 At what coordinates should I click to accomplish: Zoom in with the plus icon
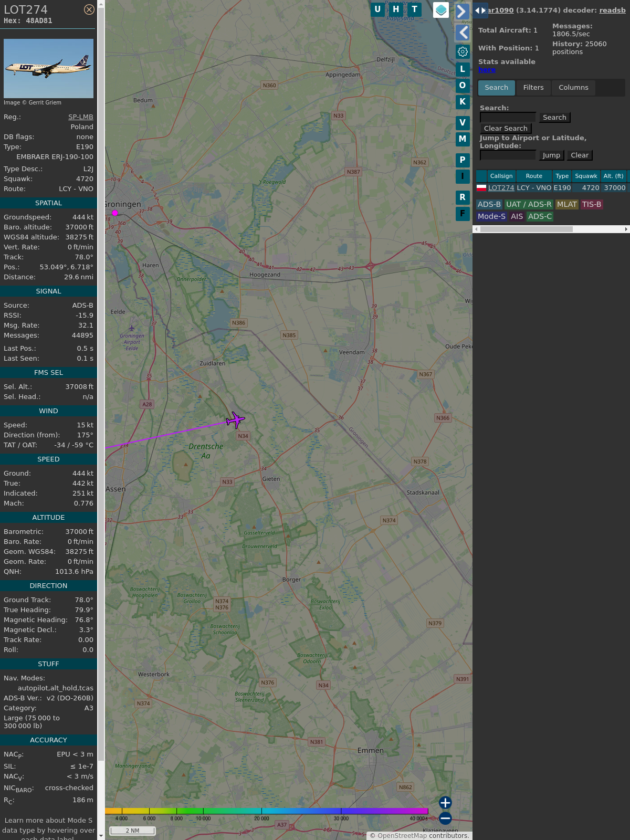coord(445,803)
